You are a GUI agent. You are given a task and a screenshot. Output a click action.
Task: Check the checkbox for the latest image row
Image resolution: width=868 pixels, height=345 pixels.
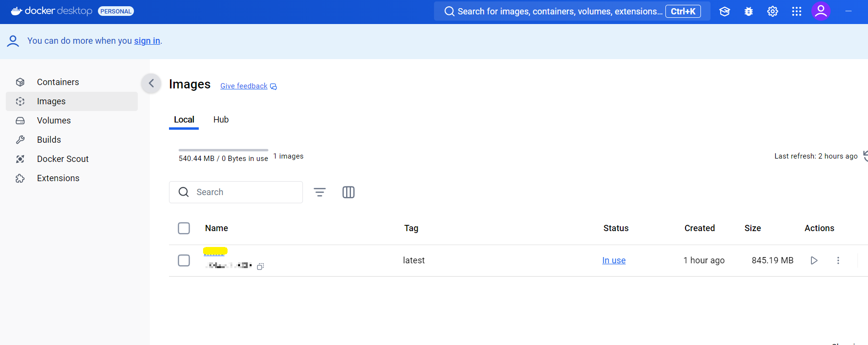click(184, 260)
